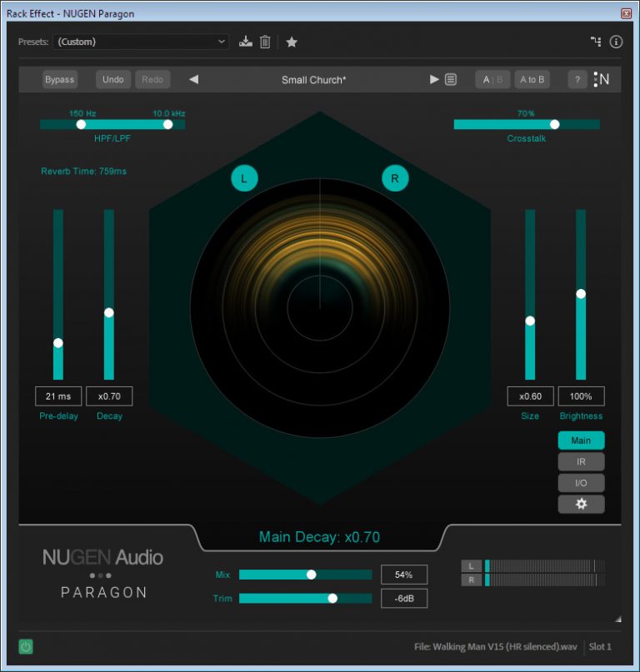Click the Redo button
Viewport: 640px width, 672px height.
pyautogui.click(x=152, y=80)
